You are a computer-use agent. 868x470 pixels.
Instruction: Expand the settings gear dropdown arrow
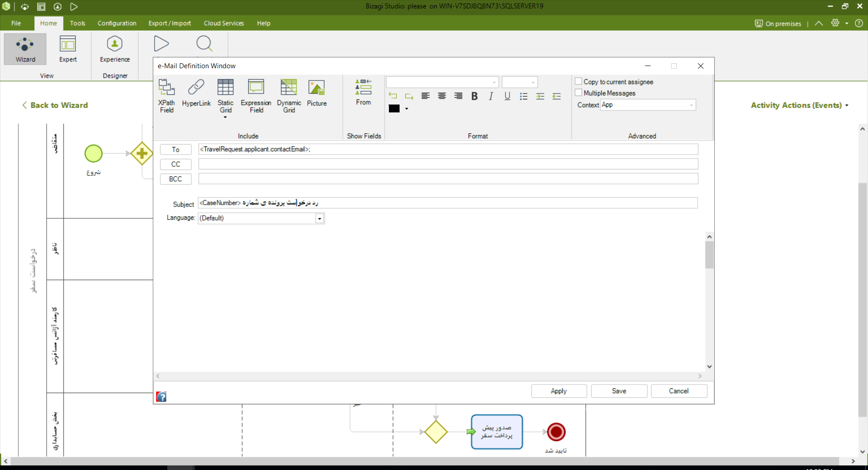[x=847, y=23]
